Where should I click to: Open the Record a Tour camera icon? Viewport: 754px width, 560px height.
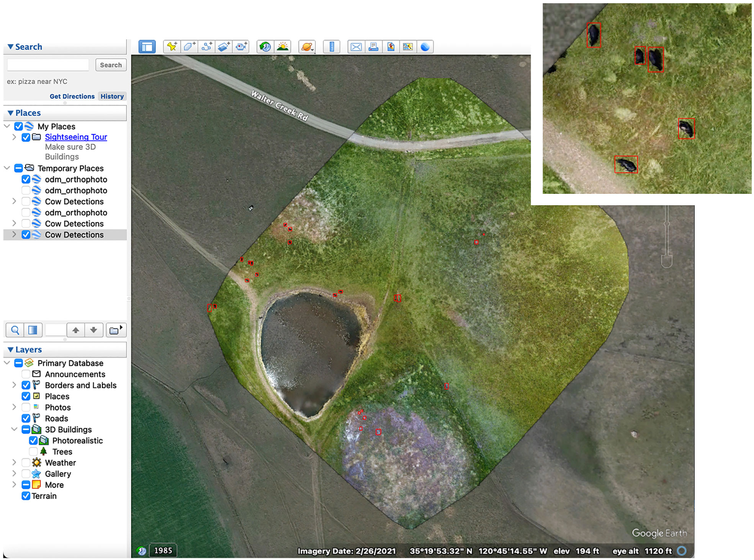[x=241, y=47]
